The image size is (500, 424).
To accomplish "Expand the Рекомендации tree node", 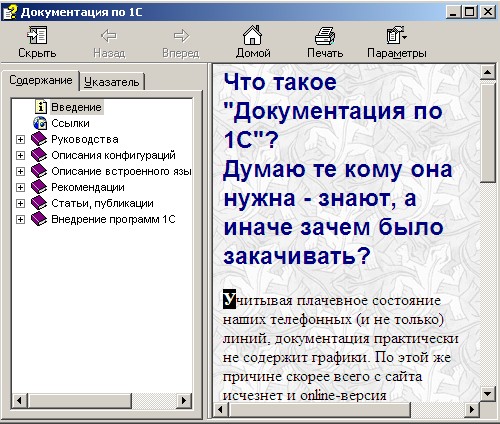I will pyautogui.click(x=20, y=187).
